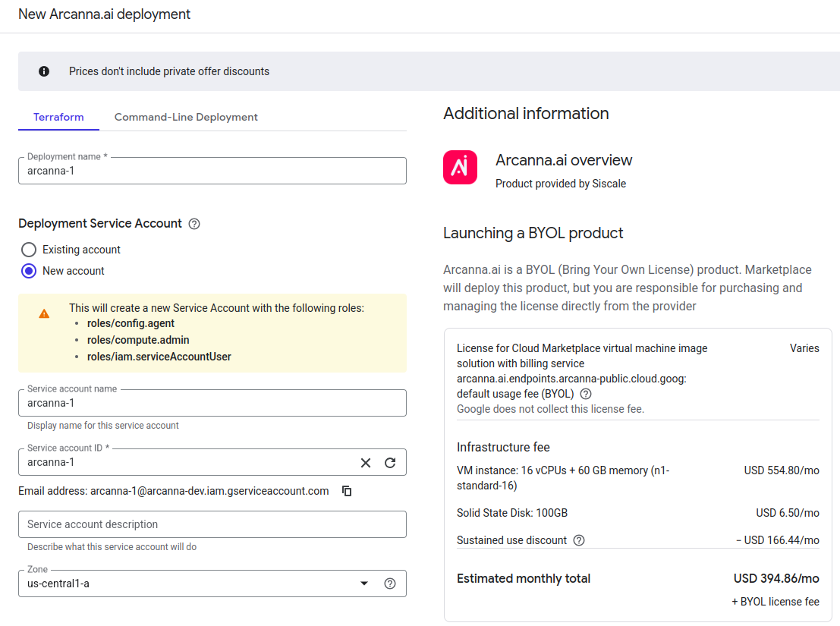Viewport: 840px width, 626px height.
Task: Click the USD 166.44/mo discount value
Action: pyautogui.click(x=778, y=540)
